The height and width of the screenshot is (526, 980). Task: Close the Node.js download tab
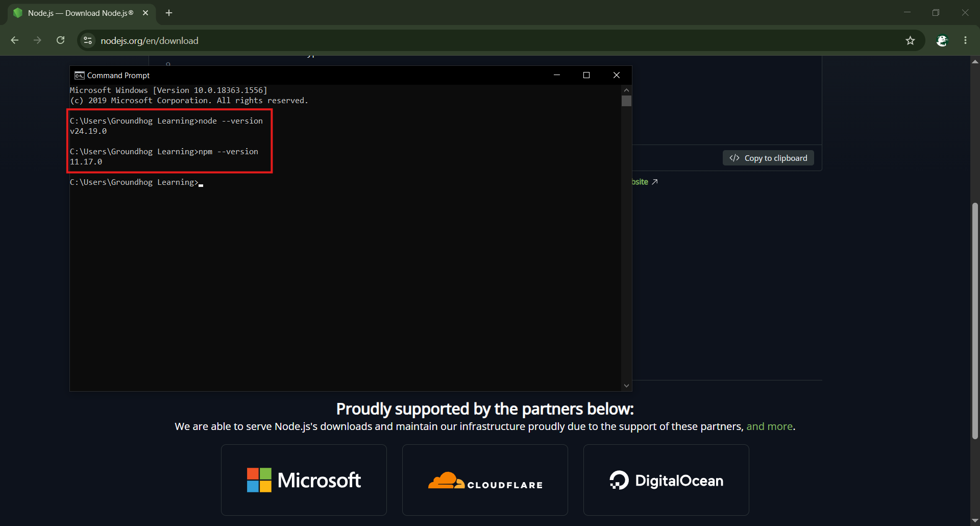click(145, 13)
